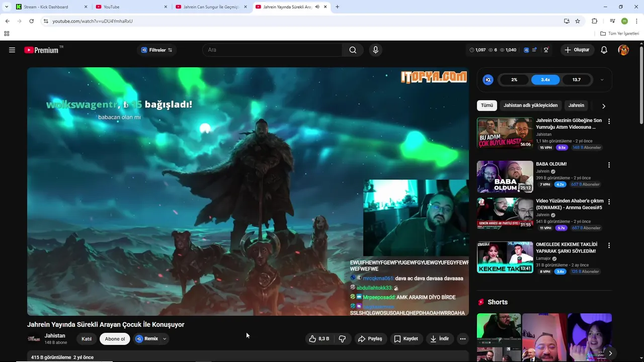Open OMEGLEDE KEKEME TAKLİDİ thumbnail
Viewport: 644px width, 362px height.
505,257
